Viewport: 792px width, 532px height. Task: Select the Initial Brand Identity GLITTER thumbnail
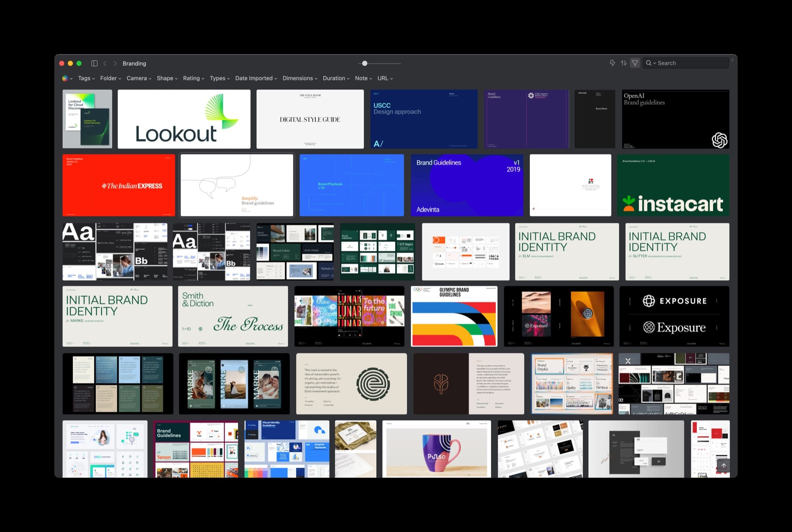point(677,252)
